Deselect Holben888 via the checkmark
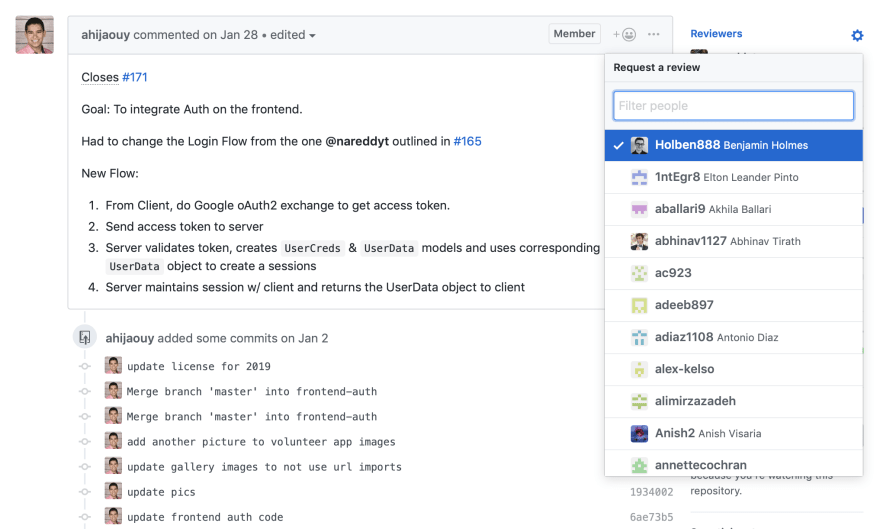 coord(618,146)
